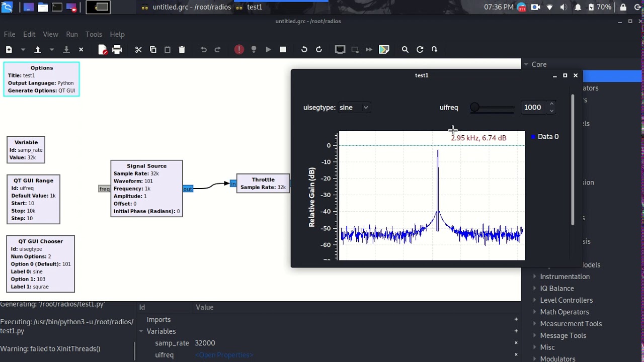
Task: Open the Run menu
Action: coord(72,34)
